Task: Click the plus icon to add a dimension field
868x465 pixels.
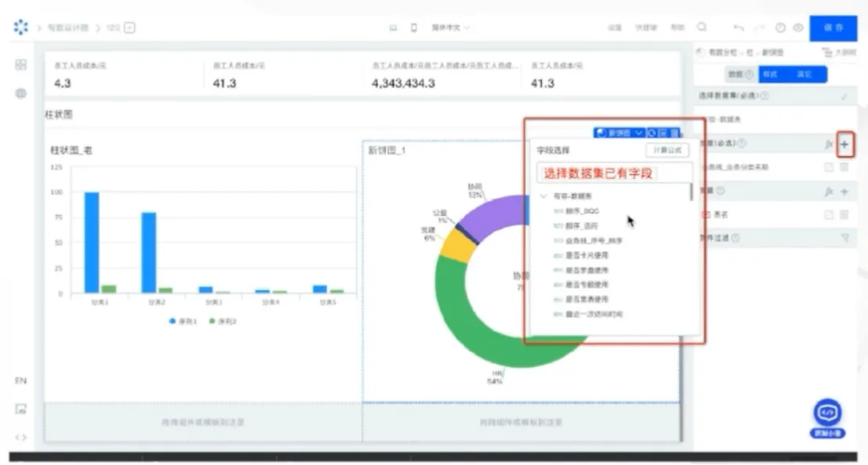Action: (x=844, y=144)
